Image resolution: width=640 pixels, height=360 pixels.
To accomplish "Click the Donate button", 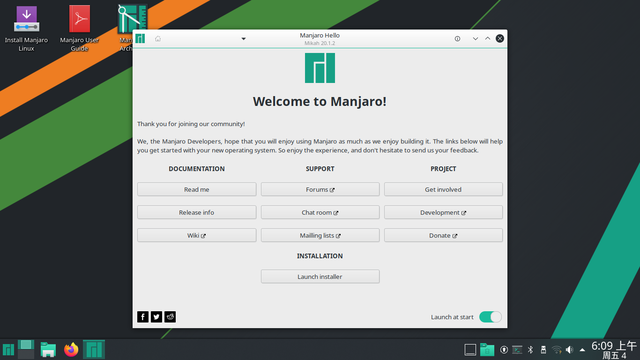I will click(x=443, y=236).
